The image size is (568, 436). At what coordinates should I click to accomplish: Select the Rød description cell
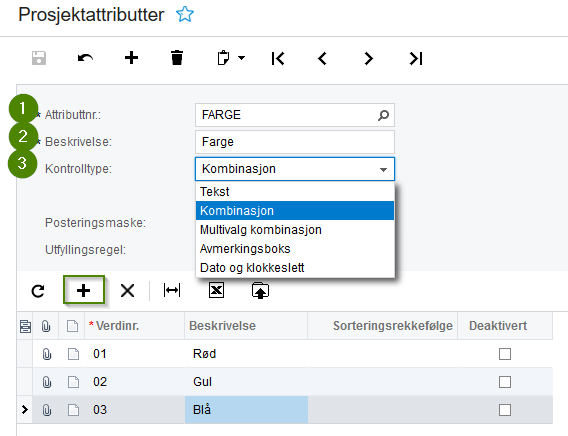point(246,354)
